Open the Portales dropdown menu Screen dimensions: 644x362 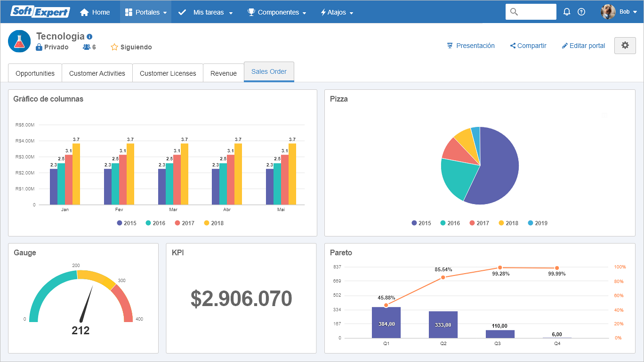point(146,12)
